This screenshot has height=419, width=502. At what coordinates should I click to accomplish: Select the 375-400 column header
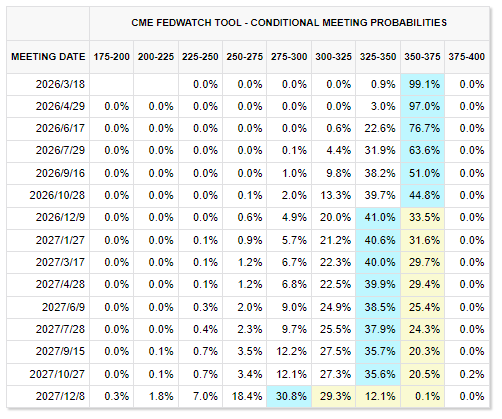466,57
